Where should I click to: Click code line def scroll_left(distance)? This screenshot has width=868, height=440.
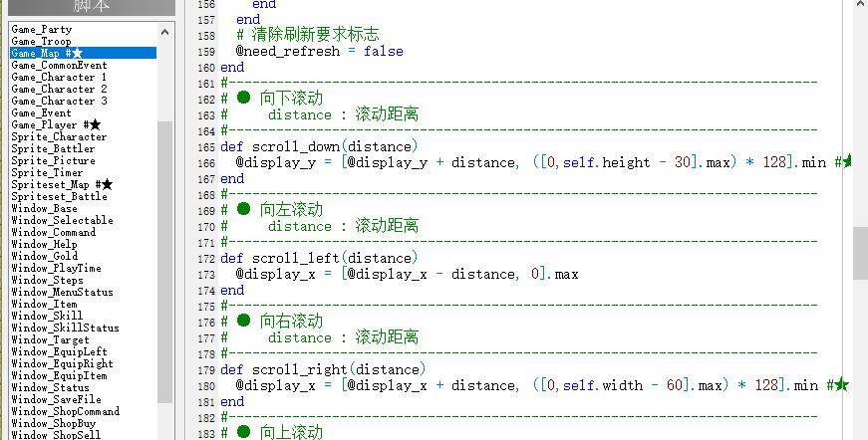click(319, 258)
